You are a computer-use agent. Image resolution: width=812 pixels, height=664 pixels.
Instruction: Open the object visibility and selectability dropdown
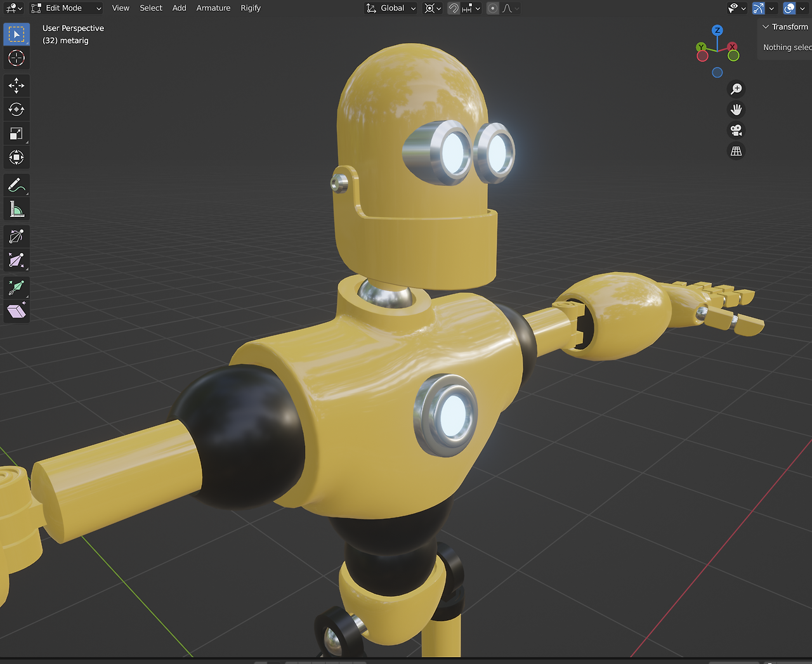[737, 8]
